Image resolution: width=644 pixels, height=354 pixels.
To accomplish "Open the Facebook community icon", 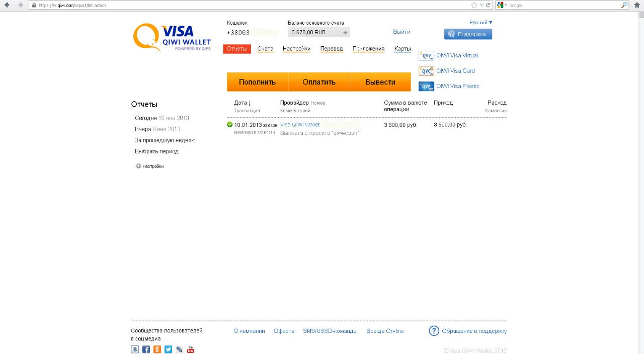I will [x=146, y=349].
